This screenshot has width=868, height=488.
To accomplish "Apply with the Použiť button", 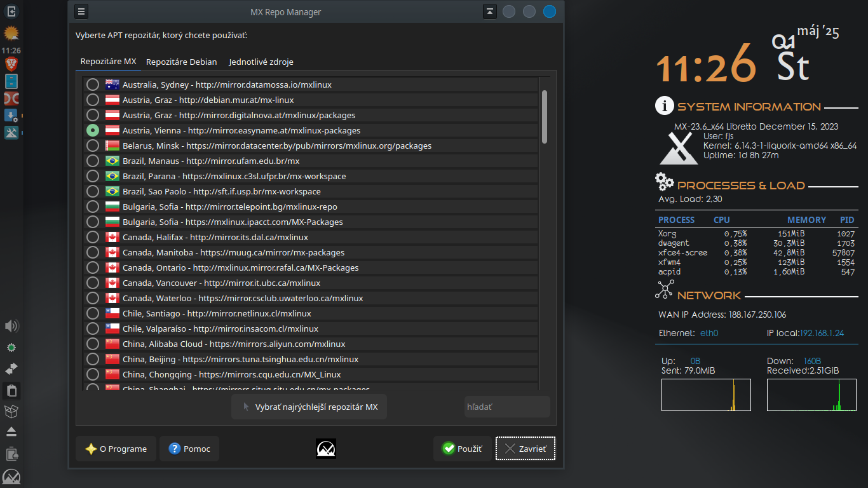I will click(463, 449).
